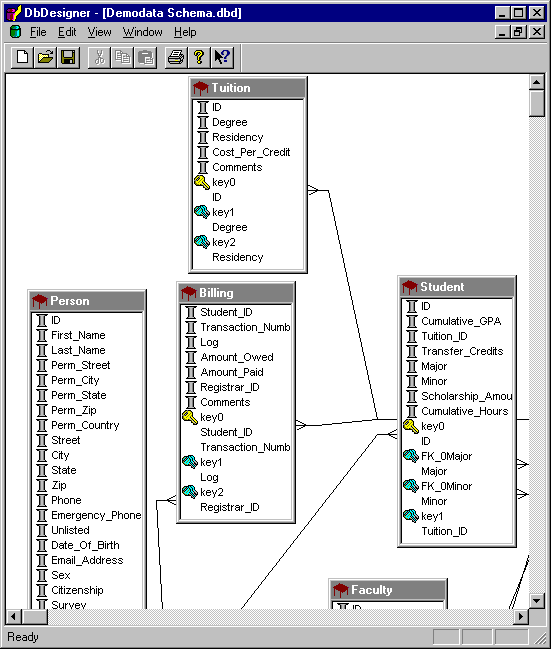Click the horizontal scrollbar right arrow
This screenshot has height=649, width=551.
(521, 617)
